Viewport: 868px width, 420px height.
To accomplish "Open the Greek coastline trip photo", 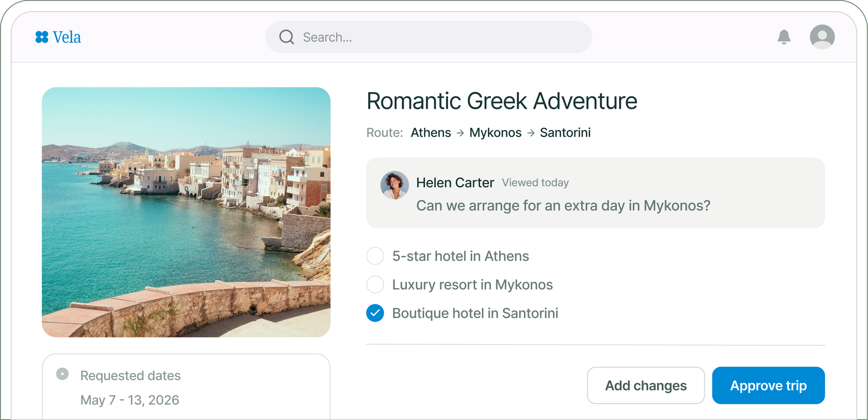I will (186, 212).
